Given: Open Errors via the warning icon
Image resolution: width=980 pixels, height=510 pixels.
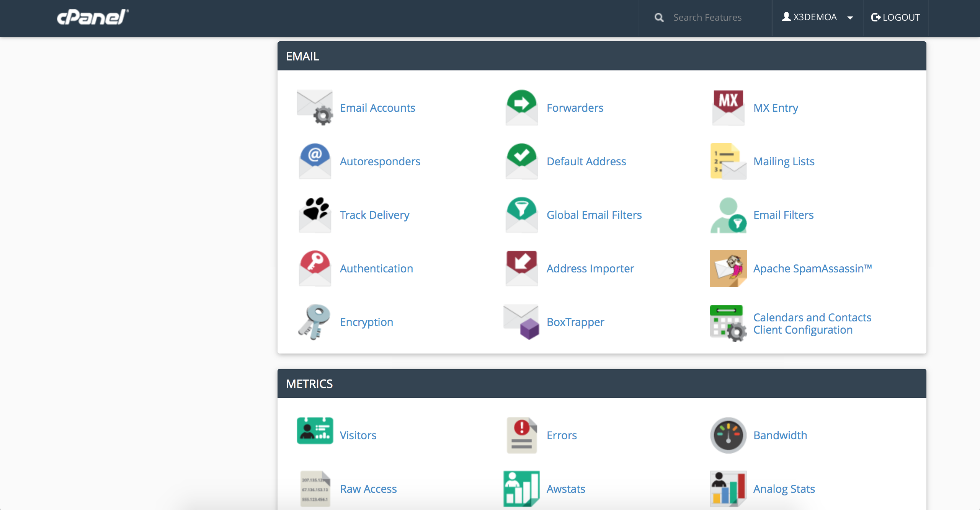Looking at the screenshot, I should pos(521,435).
